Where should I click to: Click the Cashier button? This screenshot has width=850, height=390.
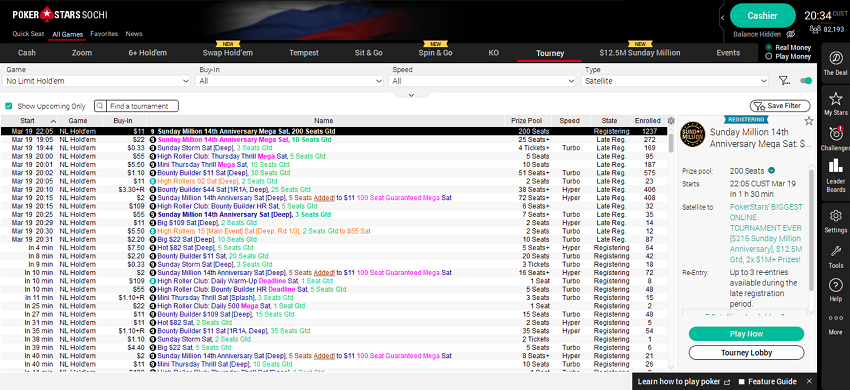coord(762,16)
